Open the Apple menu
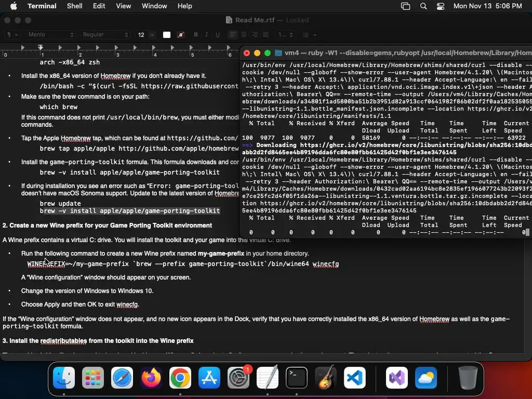This screenshot has height=399, width=532. click(x=14, y=6)
